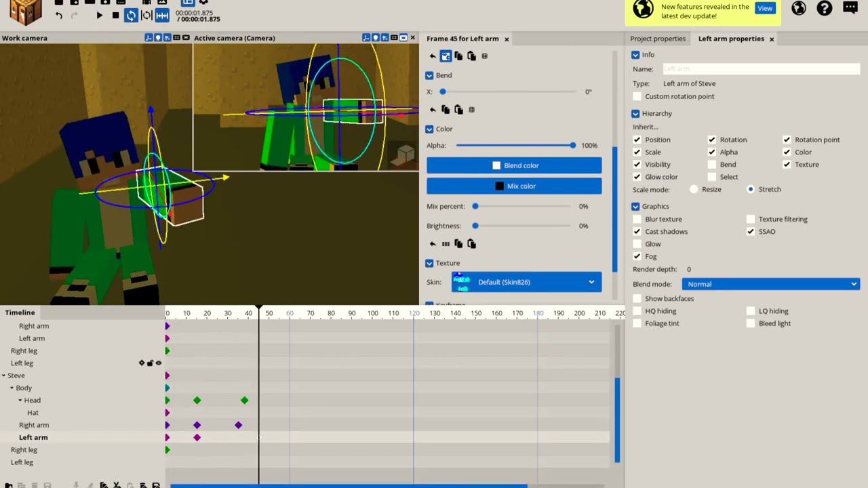Viewport: 868px width, 488px height.
Task: Click the Alpha slider handle
Action: coord(573,146)
